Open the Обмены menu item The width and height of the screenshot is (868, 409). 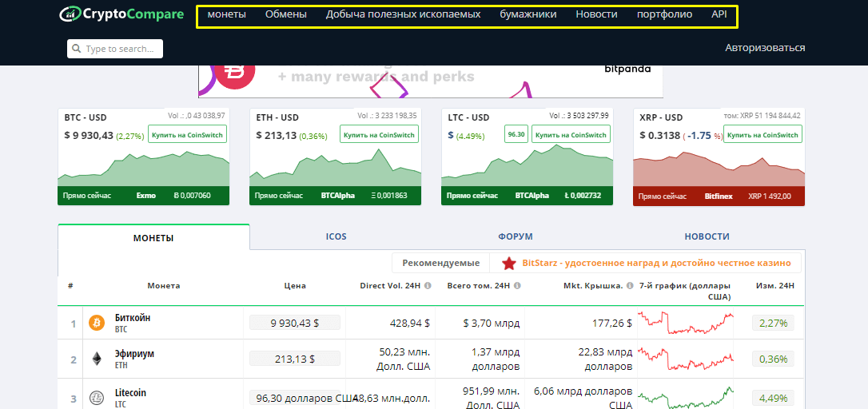click(285, 14)
